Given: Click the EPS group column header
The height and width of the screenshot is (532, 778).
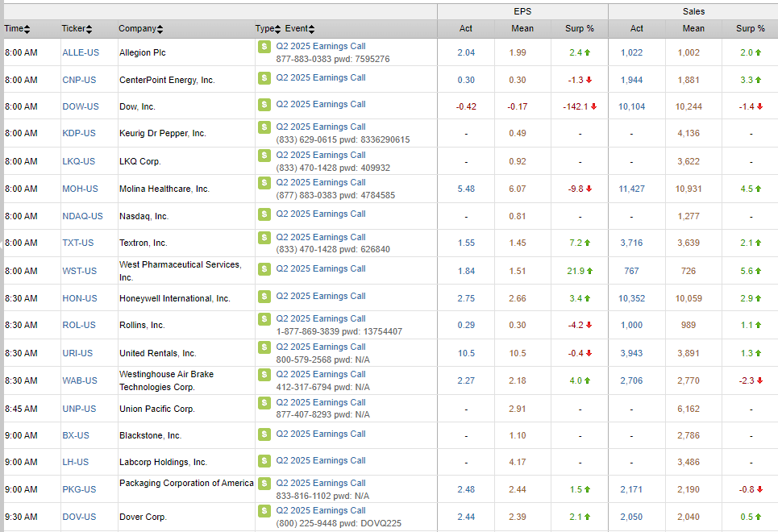Looking at the screenshot, I should [522, 11].
